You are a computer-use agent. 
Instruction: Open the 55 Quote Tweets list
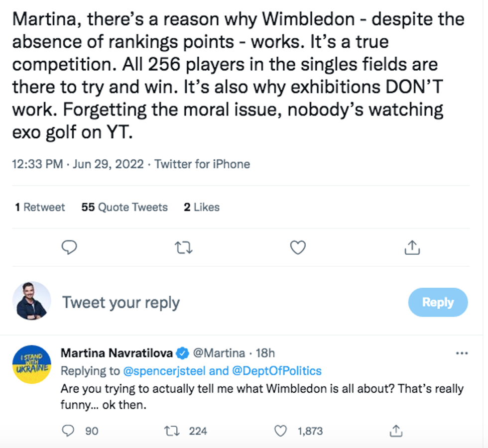124,207
